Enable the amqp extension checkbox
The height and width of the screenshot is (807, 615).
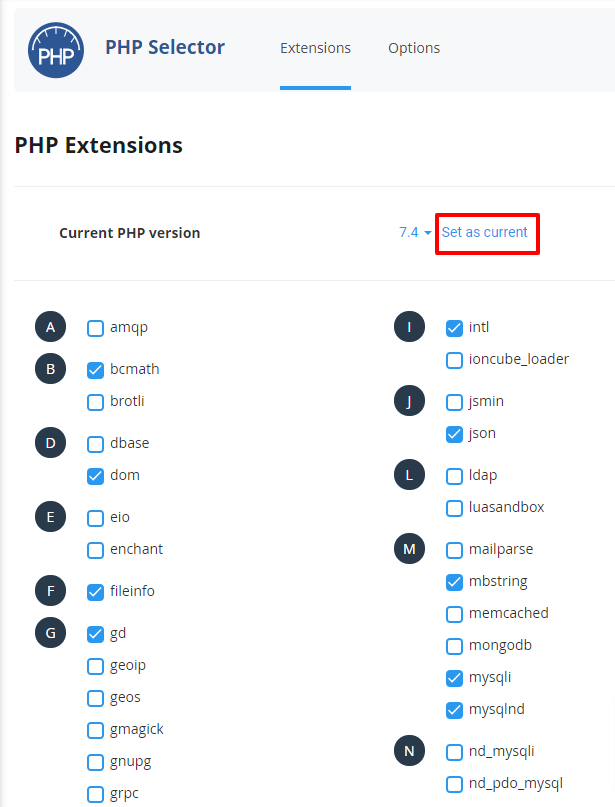tap(95, 328)
